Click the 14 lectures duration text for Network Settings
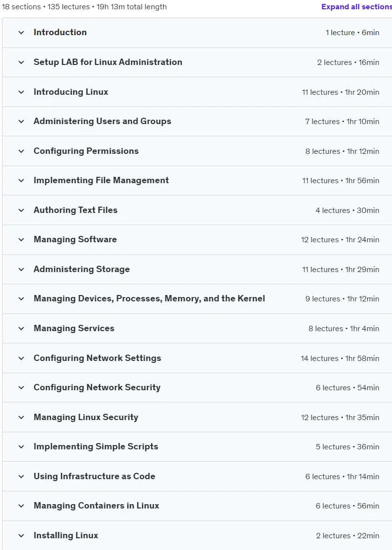The image size is (392, 550). pyautogui.click(x=340, y=359)
